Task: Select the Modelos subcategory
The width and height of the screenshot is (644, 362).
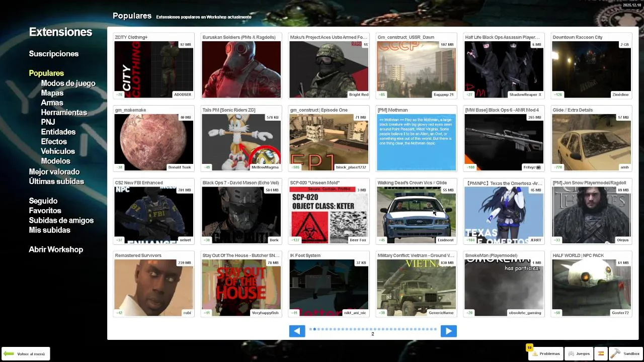Action: [x=55, y=161]
